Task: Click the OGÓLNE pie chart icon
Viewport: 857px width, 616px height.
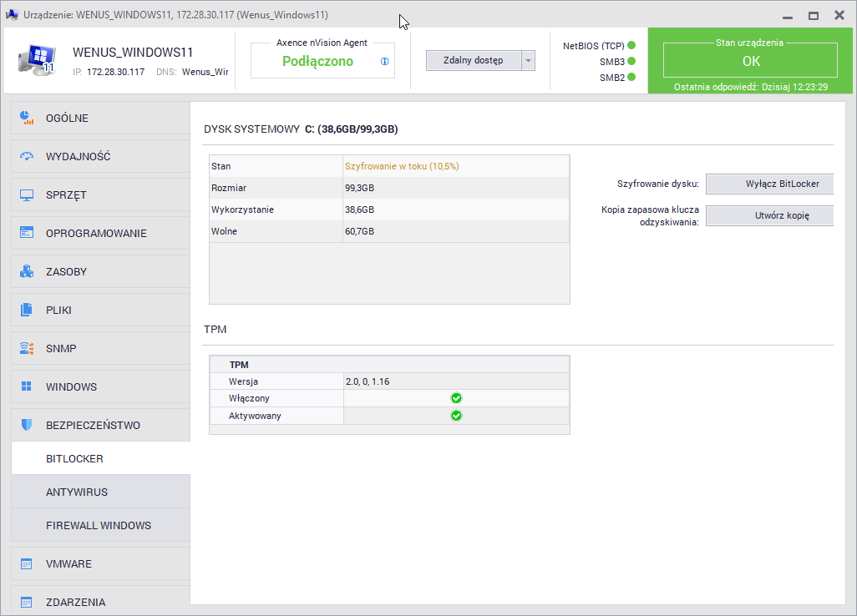Action: 26,118
